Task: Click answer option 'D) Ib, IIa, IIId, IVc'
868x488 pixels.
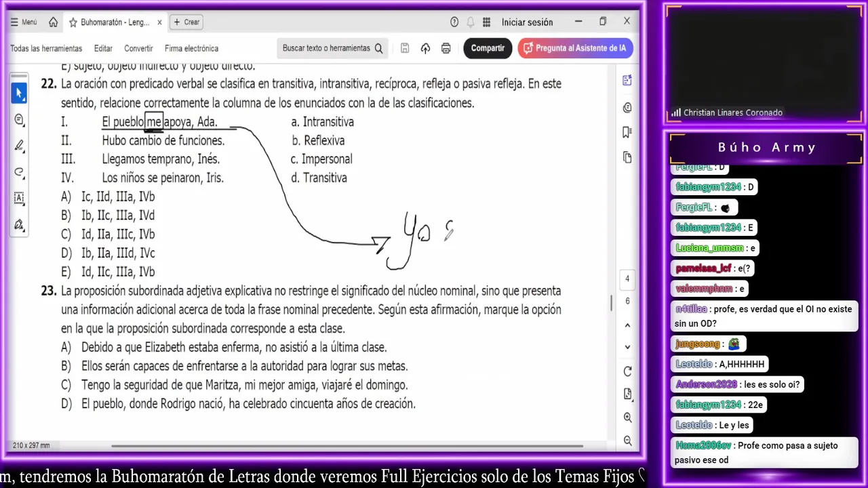Action: tap(108, 253)
